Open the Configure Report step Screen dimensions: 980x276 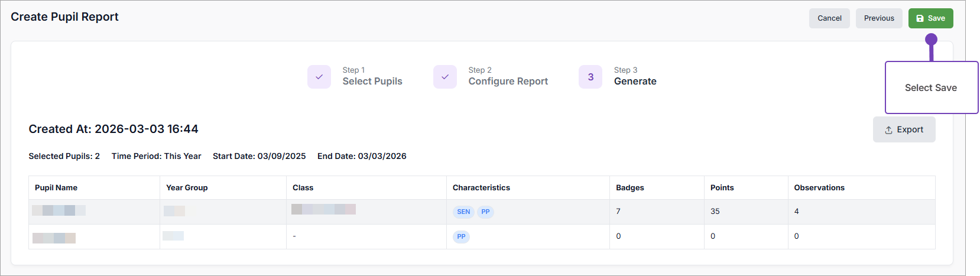pyautogui.click(x=508, y=81)
